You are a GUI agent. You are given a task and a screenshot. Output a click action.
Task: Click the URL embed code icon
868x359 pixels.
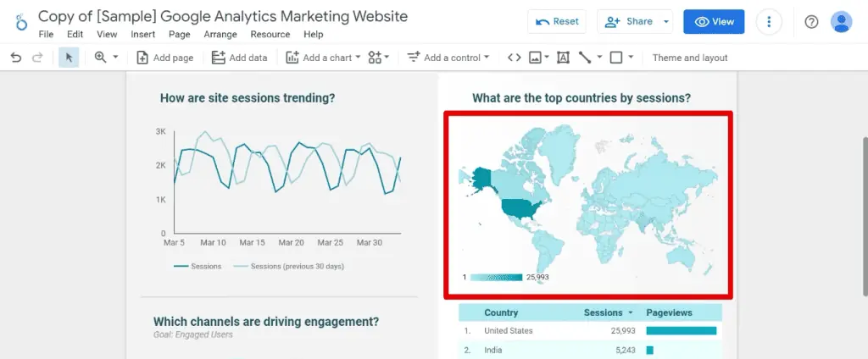pos(514,58)
